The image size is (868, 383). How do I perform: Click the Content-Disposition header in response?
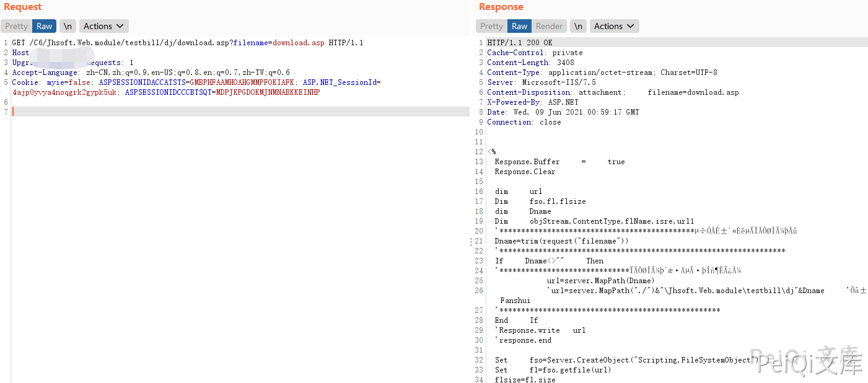530,92
